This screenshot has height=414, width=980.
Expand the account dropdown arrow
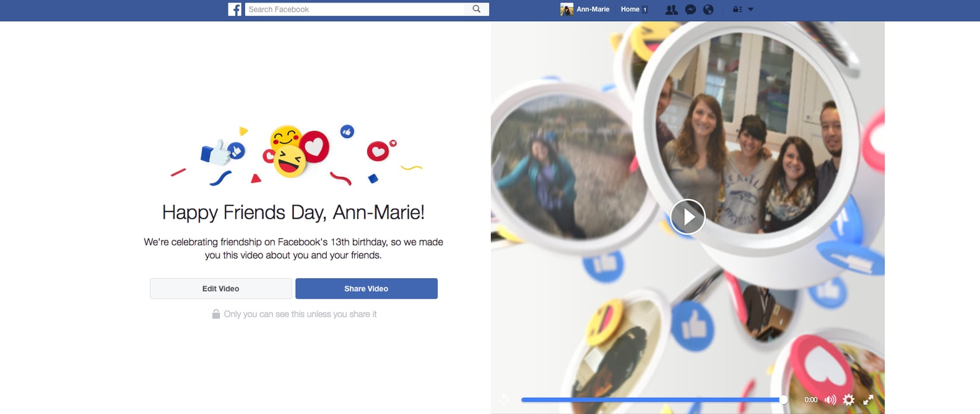pyautogui.click(x=751, y=9)
